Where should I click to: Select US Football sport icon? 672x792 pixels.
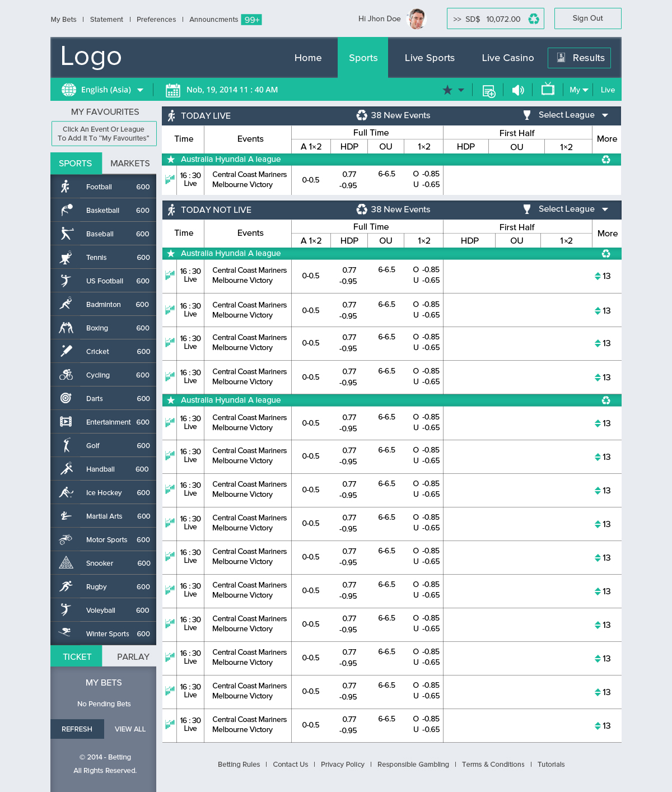(66, 281)
